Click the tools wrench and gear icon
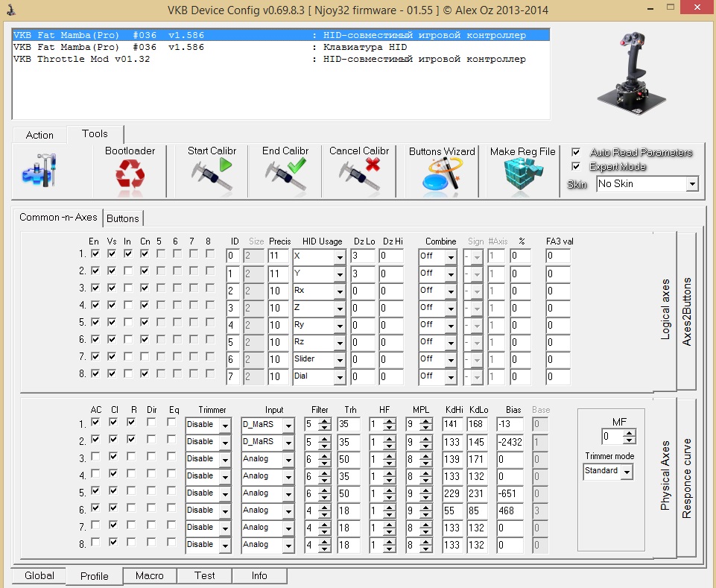The height and width of the screenshot is (588, 716). pyautogui.click(x=38, y=169)
